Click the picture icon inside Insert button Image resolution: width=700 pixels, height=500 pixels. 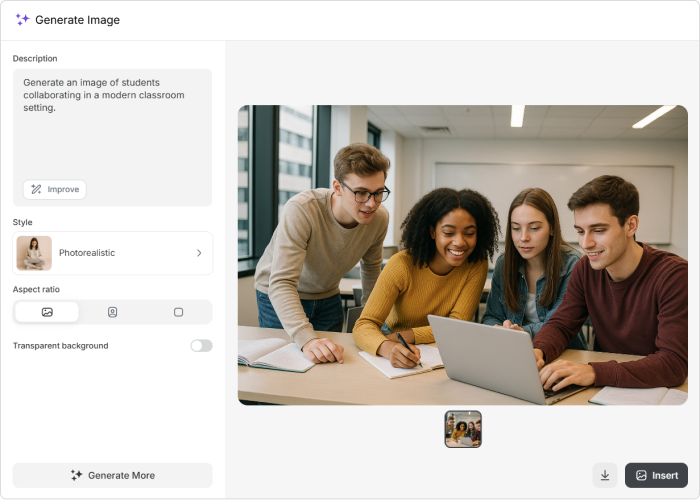tap(641, 475)
